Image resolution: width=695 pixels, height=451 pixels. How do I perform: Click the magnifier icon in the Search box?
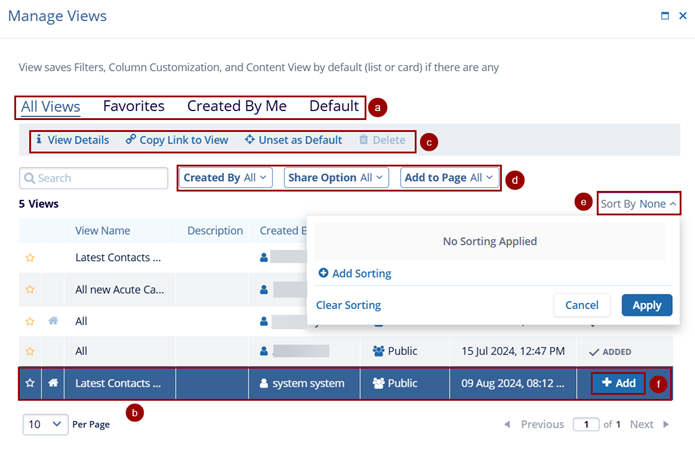click(30, 178)
